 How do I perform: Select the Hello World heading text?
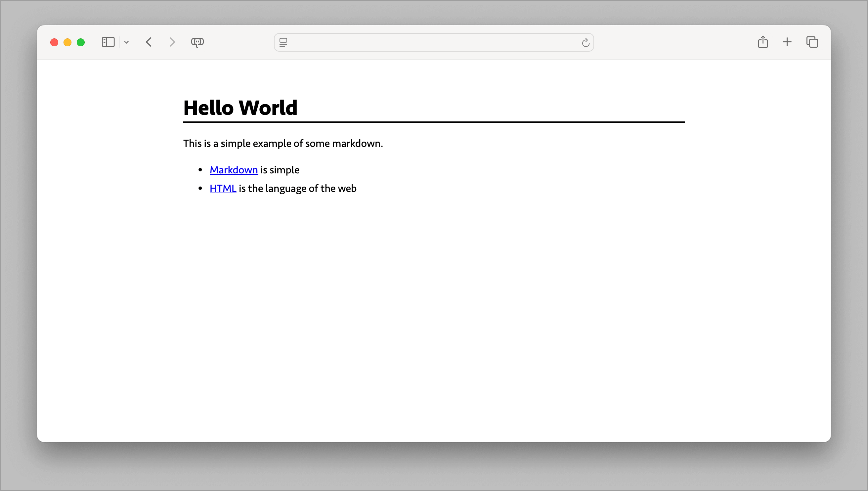(240, 107)
